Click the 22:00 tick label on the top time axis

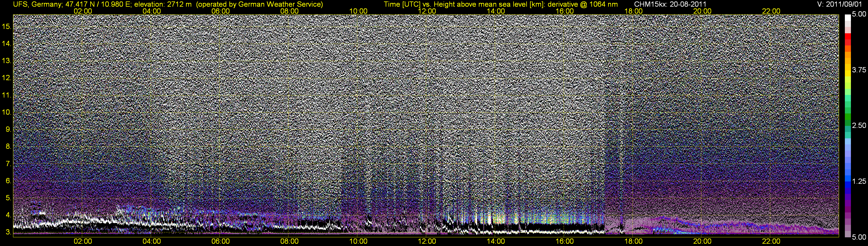tap(771, 11)
